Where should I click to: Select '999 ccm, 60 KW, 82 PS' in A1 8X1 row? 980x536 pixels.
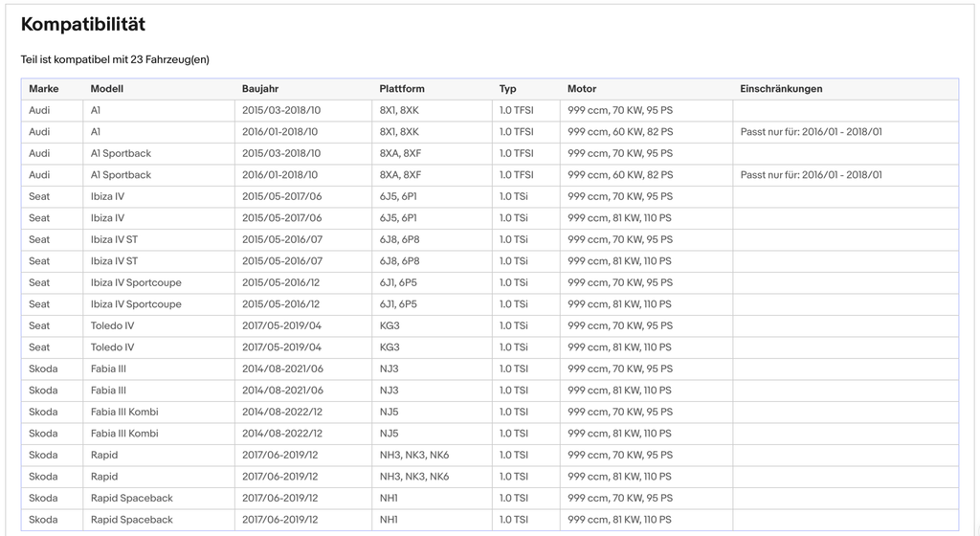(620, 132)
